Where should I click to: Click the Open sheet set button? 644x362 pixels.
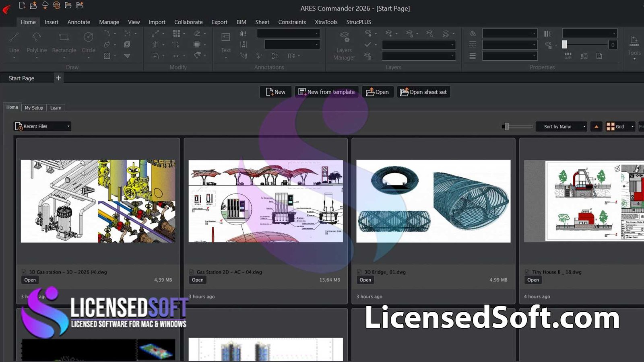(x=423, y=92)
